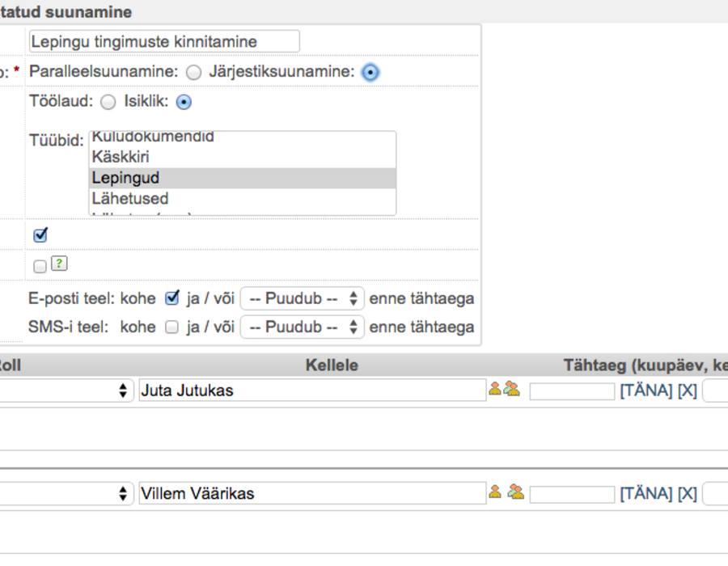The width and height of the screenshot is (728, 566).
Task: Select Lähetused in the Tüübid list
Action: coord(243,199)
